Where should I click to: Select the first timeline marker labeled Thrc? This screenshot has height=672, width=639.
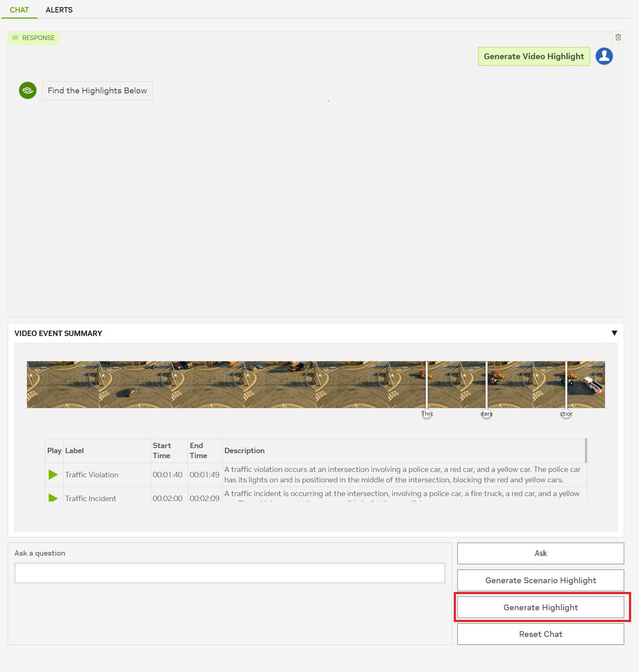[x=427, y=414]
